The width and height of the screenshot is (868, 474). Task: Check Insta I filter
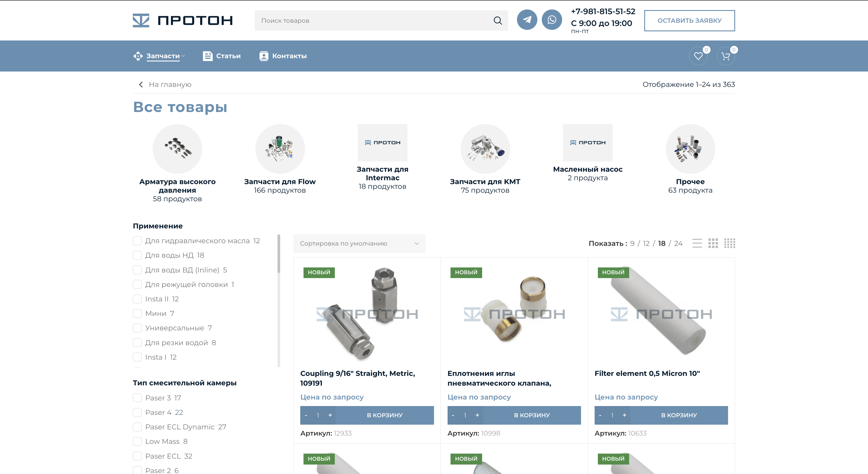tap(137, 357)
